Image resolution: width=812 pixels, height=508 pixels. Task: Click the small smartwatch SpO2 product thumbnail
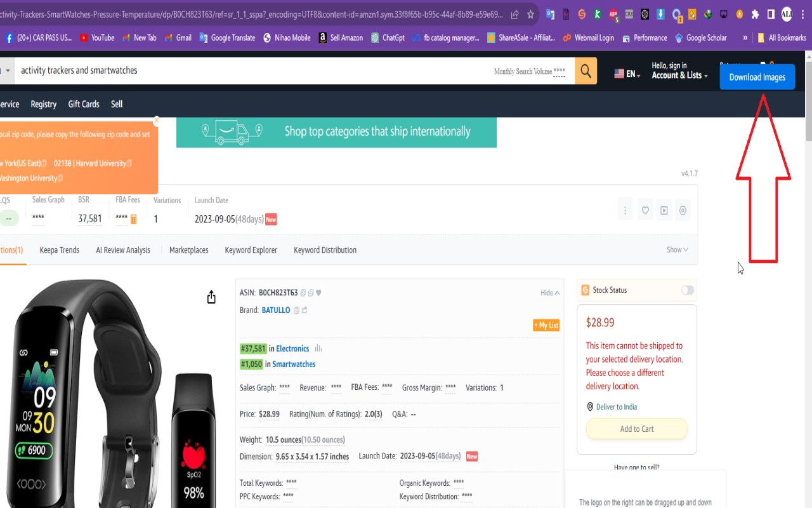194,441
